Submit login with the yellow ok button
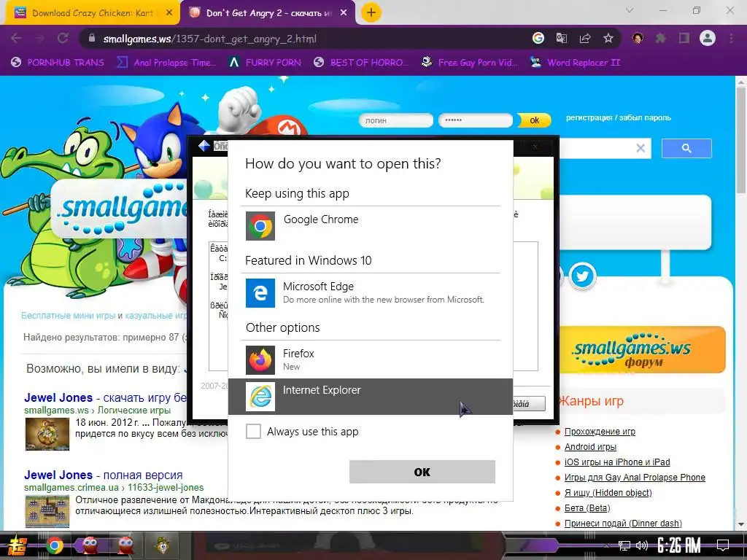This screenshot has width=747, height=560. [535, 120]
